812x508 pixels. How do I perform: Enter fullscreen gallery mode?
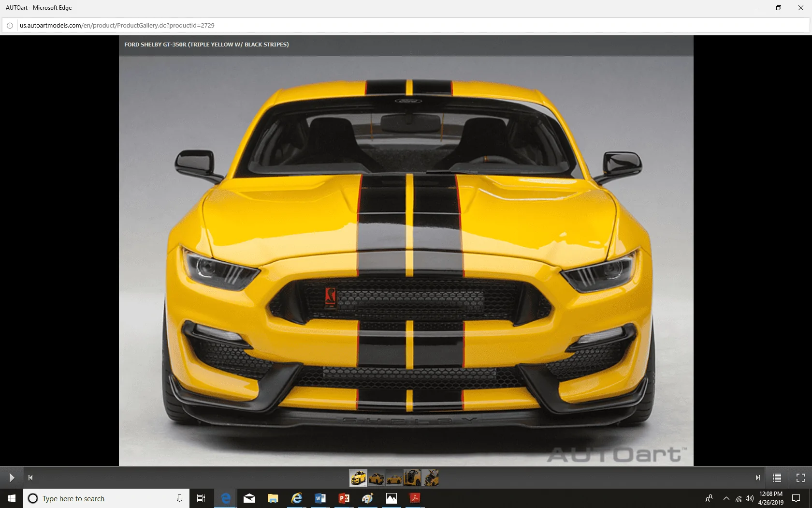(800, 478)
